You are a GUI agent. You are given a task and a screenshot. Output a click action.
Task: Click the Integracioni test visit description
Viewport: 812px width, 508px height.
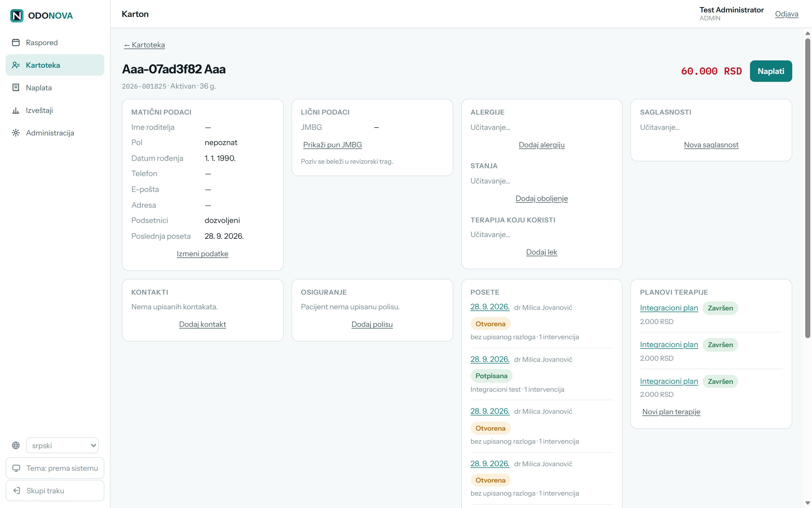click(x=517, y=389)
